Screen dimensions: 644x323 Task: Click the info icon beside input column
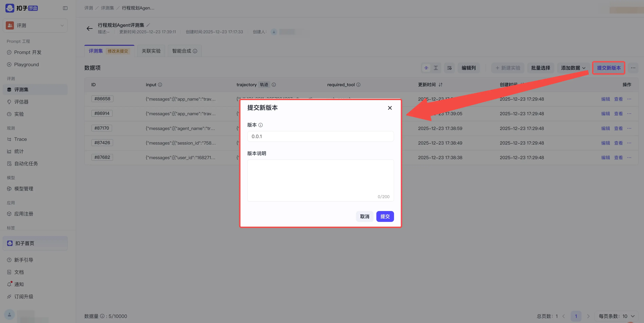(x=160, y=85)
